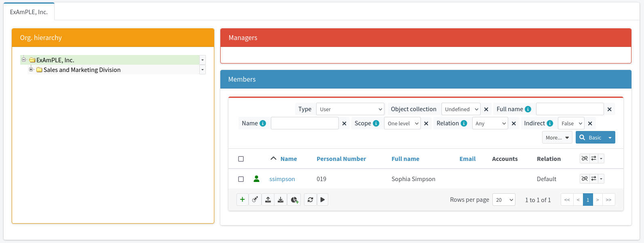Viewport: 644px width, 243px height.
Task: Toggle the select-all checkbox in table header
Action: (x=241, y=159)
